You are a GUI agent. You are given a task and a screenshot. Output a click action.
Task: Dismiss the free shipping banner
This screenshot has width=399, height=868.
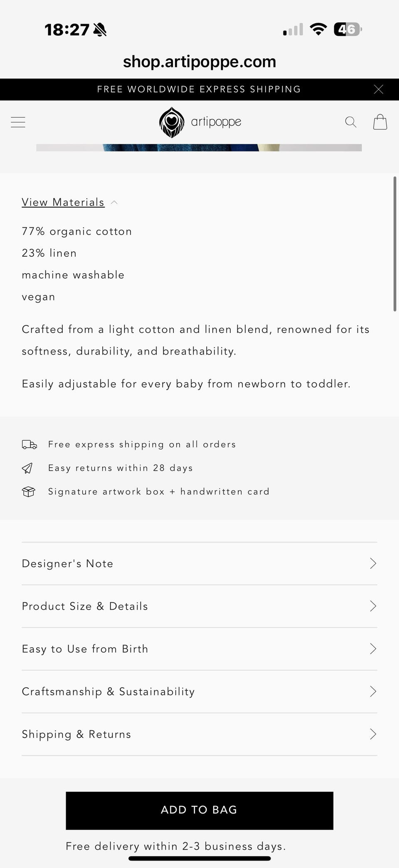[378, 89]
